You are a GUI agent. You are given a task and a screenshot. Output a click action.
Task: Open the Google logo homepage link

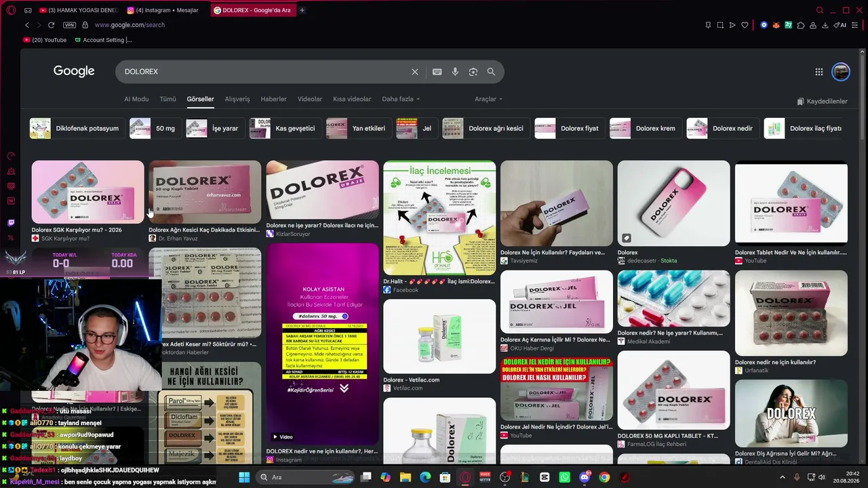(x=74, y=71)
